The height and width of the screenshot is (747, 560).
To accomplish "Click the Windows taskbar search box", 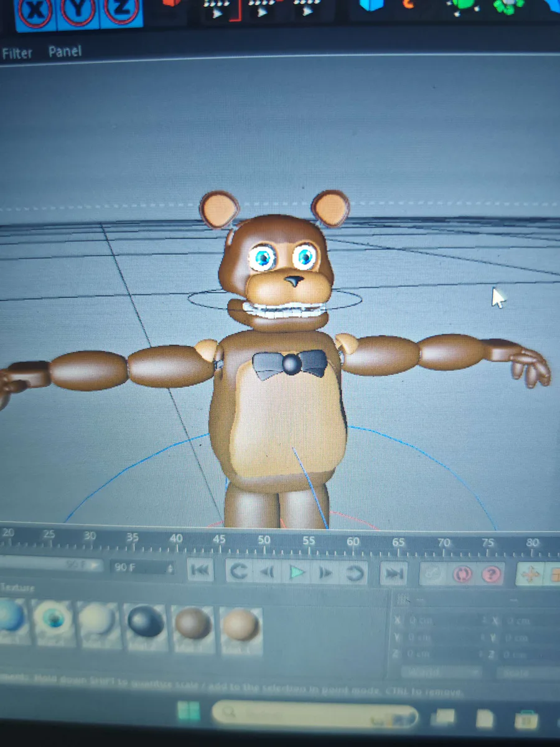I will [x=315, y=715].
